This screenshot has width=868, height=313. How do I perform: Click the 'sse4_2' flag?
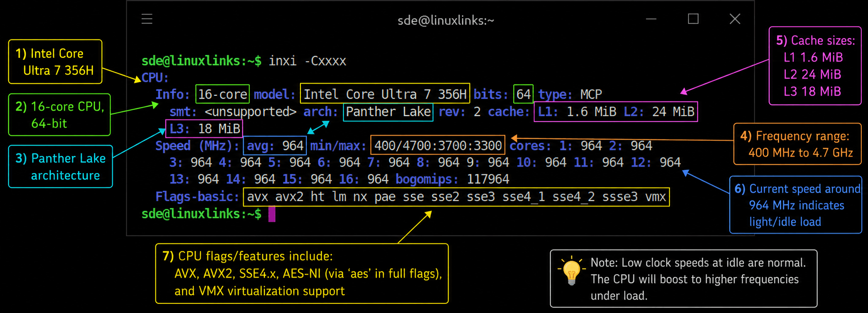click(x=573, y=197)
